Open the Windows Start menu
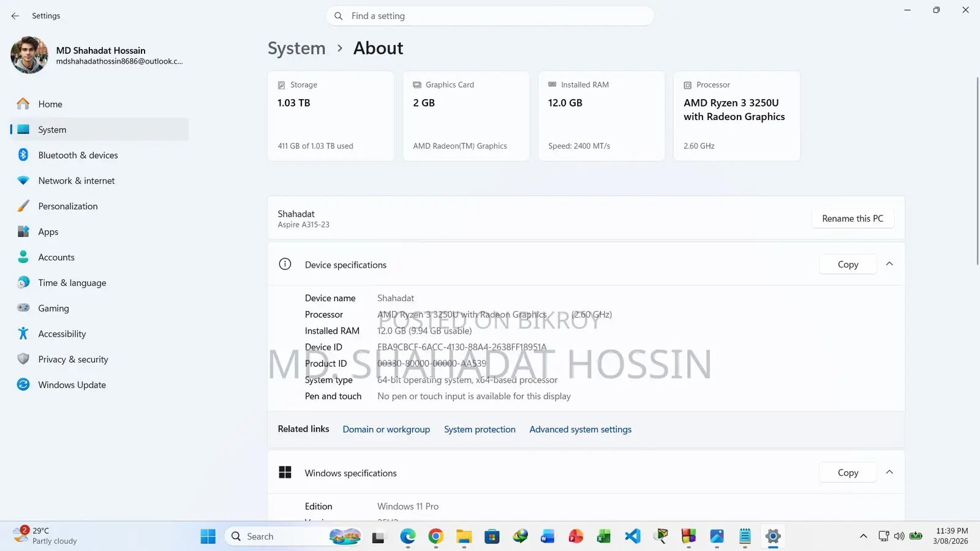 click(x=208, y=536)
